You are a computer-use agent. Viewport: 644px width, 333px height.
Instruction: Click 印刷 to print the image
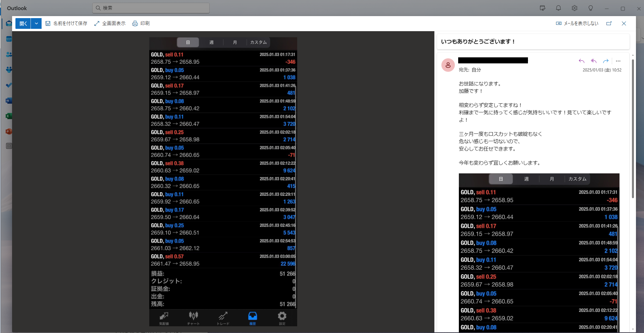coord(141,23)
